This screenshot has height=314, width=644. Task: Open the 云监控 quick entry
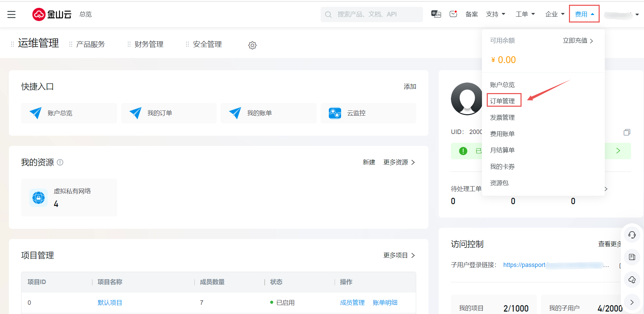[x=368, y=113]
